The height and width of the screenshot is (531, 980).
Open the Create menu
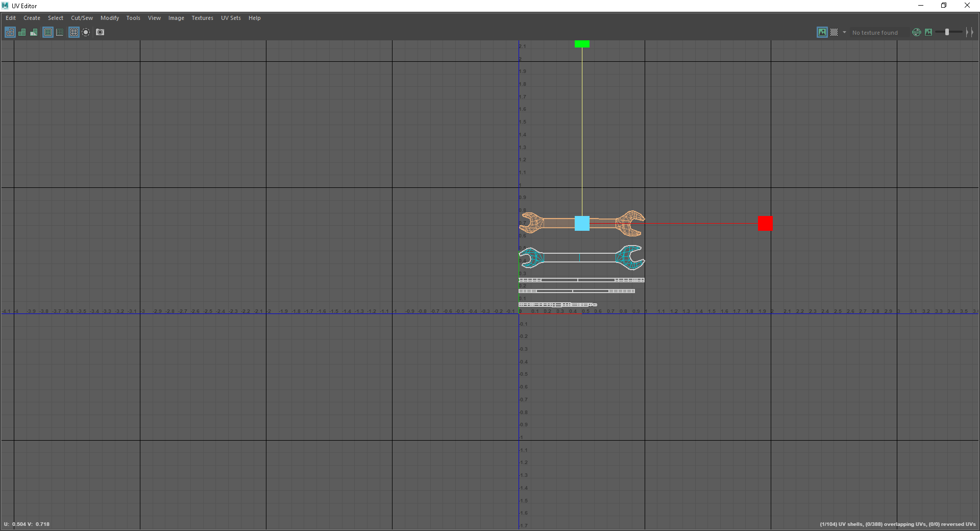coord(32,18)
